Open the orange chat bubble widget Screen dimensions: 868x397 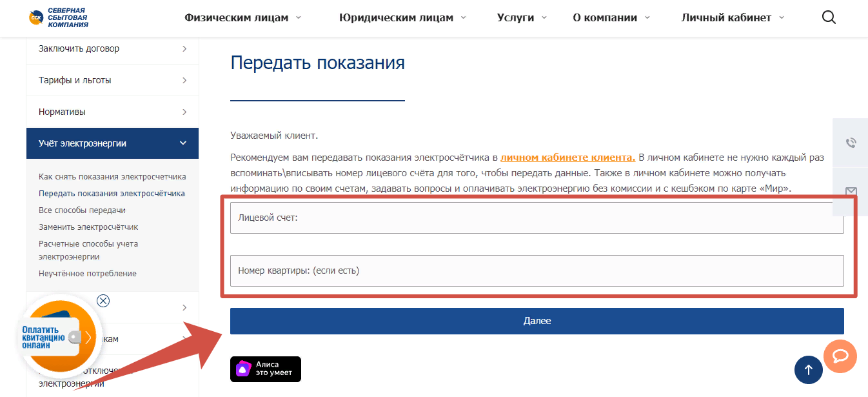840,356
